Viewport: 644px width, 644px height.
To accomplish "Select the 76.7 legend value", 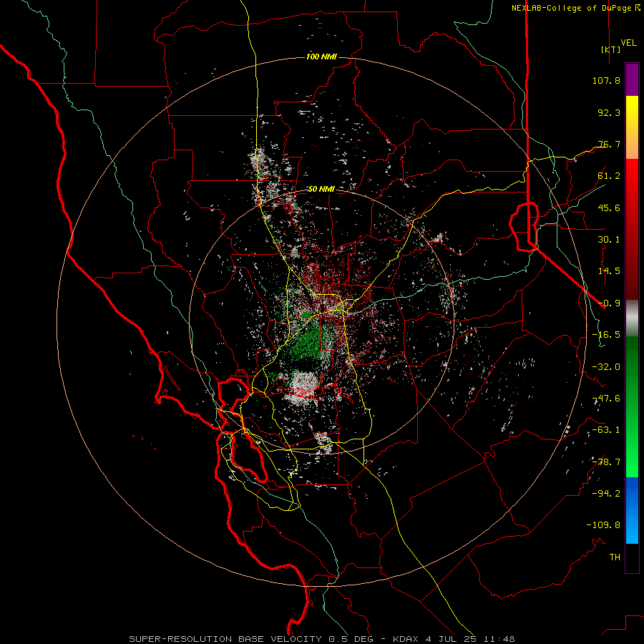I will tap(609, 144).
